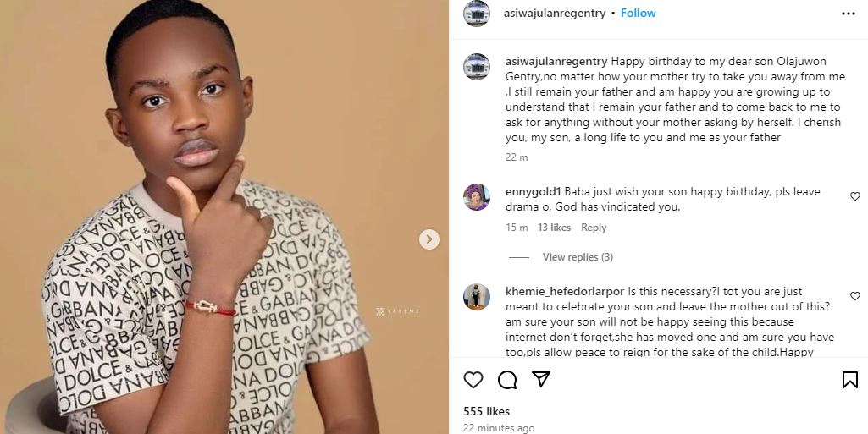Reply to ennygold1's comment
The height and width of the screenshot is (434, 868).
(594, 228)
